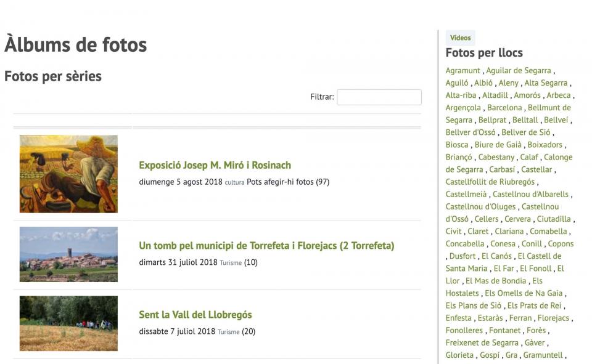592x364 pixels.
Task: Open photos from Gramuntell
Action: tap(543, 355)
